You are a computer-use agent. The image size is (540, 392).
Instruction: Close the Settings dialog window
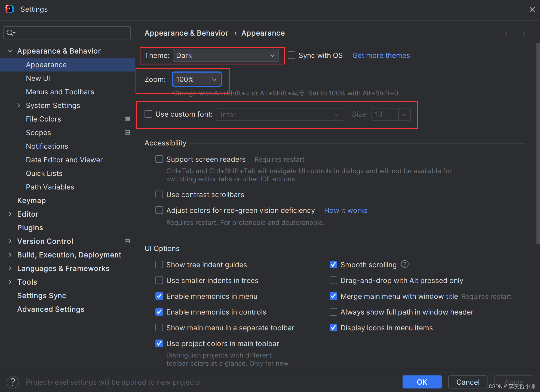(x=532, y=10)
